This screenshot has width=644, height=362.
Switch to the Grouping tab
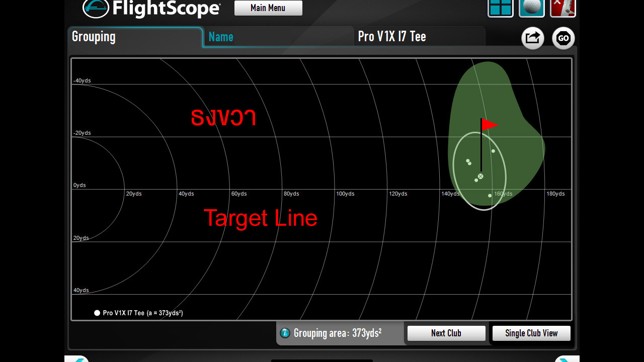click(135, 37)
